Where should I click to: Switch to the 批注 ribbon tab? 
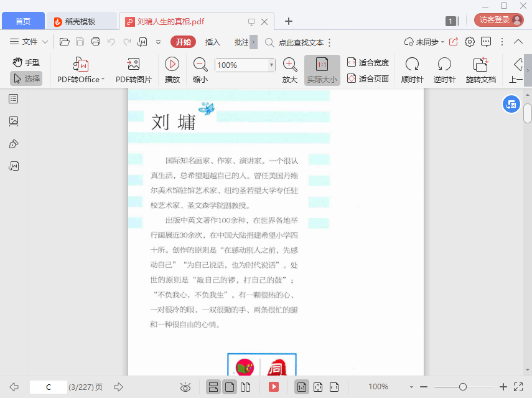[241, 42]
